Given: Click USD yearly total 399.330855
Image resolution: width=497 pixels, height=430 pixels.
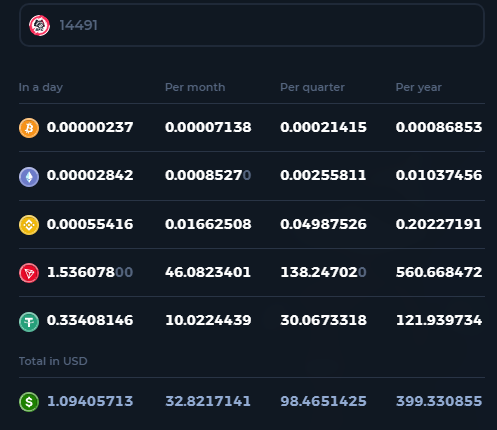Looking at the screenshot, I should coord(439,401).
